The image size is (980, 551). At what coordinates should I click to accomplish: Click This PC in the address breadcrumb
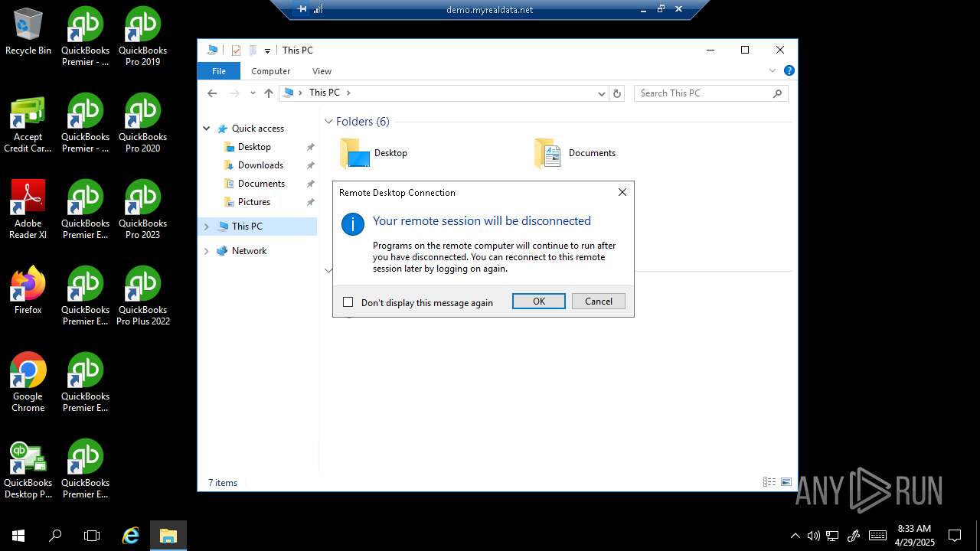click(324, 93)
